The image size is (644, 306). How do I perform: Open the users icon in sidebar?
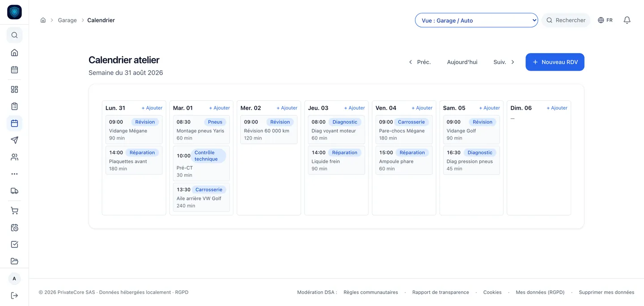coord(14,157)
